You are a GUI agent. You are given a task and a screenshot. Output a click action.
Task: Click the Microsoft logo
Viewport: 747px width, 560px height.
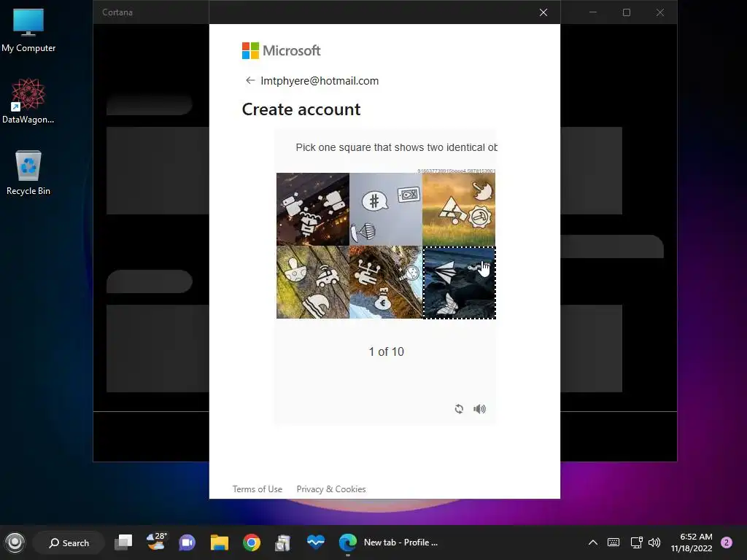[281, 50]
